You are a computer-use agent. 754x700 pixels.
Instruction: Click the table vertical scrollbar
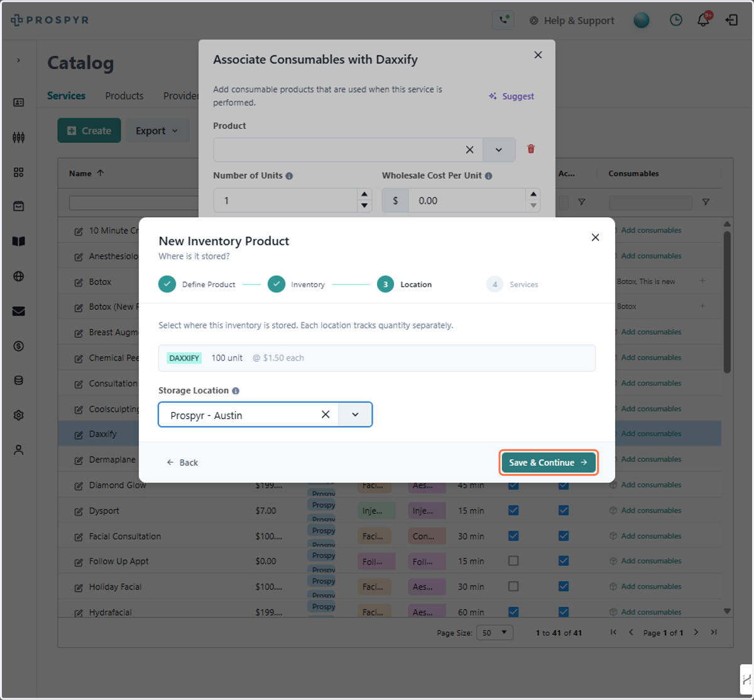coord(727,302)
